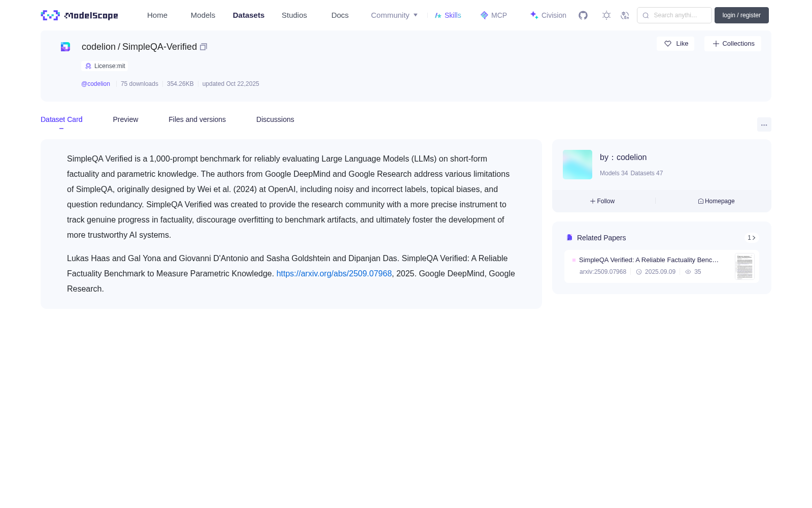Switch to the Preview tab
812x508 pixels.
pyautogui.click(x=125, y=119)
